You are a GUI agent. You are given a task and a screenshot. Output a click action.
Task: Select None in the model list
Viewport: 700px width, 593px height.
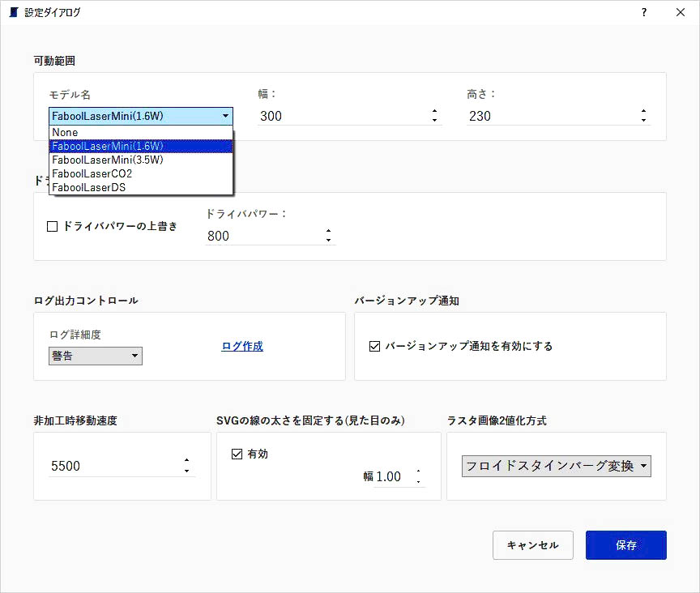pos(141,132)
